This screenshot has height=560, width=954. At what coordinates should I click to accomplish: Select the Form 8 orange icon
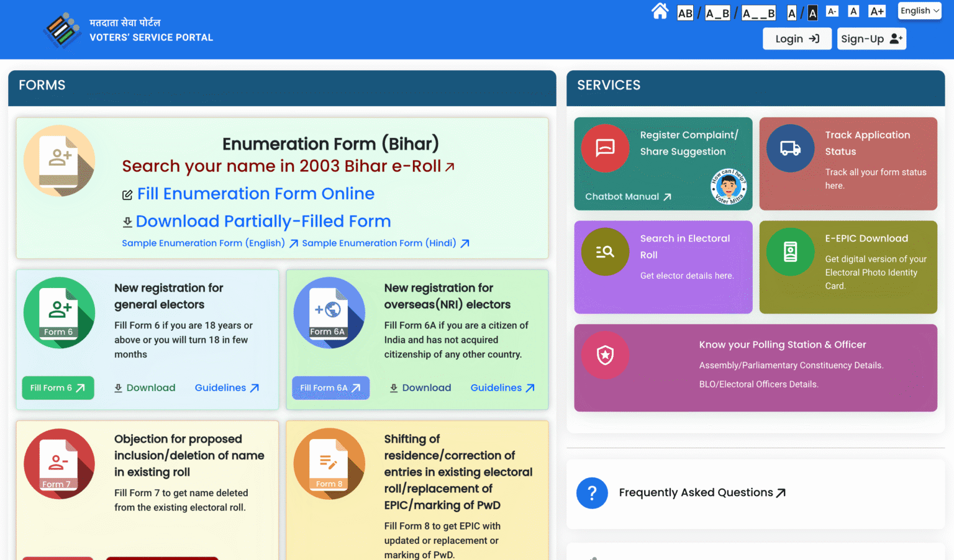[x=329, y=464]
